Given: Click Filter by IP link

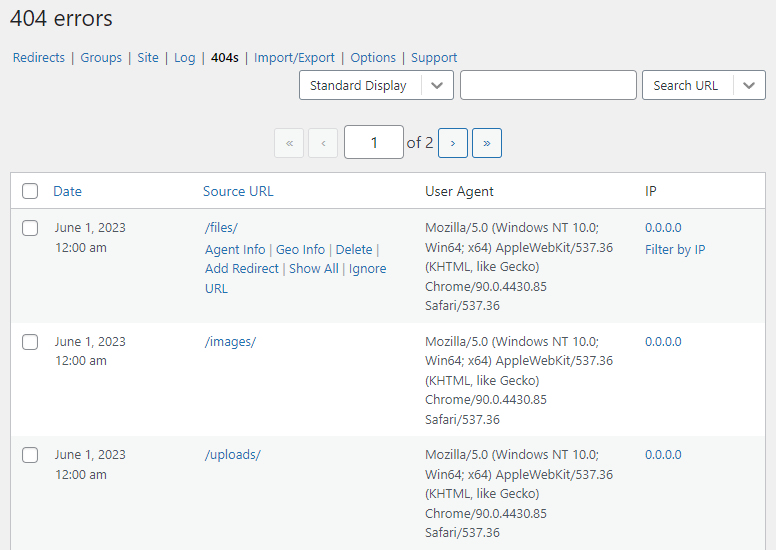Looking at the screenshot, I should click(x=675, y=250).
